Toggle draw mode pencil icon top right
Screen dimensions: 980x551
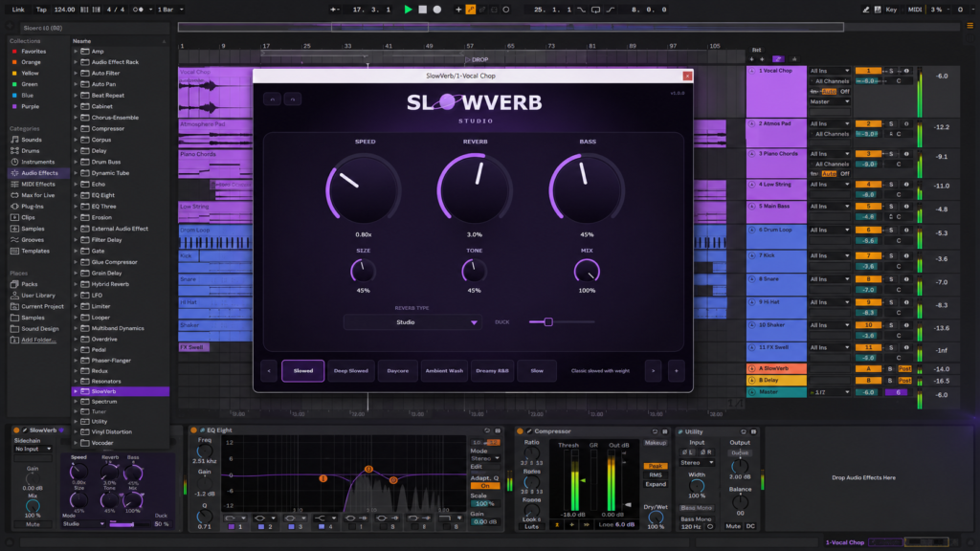(x=865, y=10)
